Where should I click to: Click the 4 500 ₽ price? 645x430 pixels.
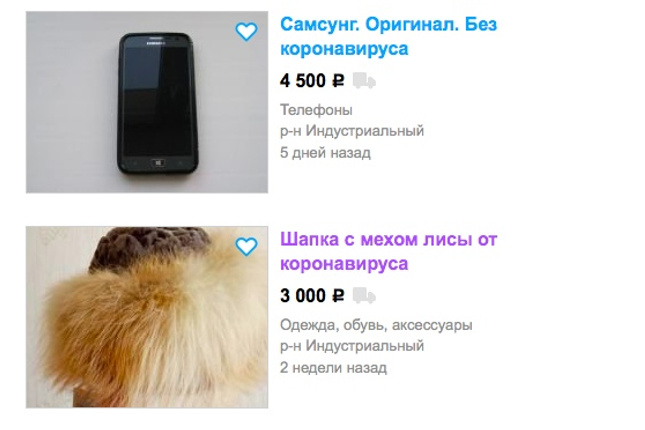click(312, 81)
